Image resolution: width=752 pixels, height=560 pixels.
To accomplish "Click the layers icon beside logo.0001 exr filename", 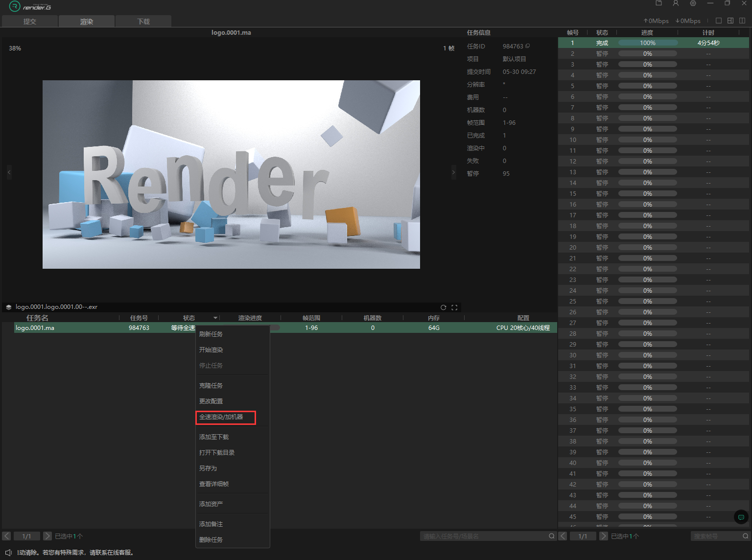I will pyautogui.click(x=8, y=307).
